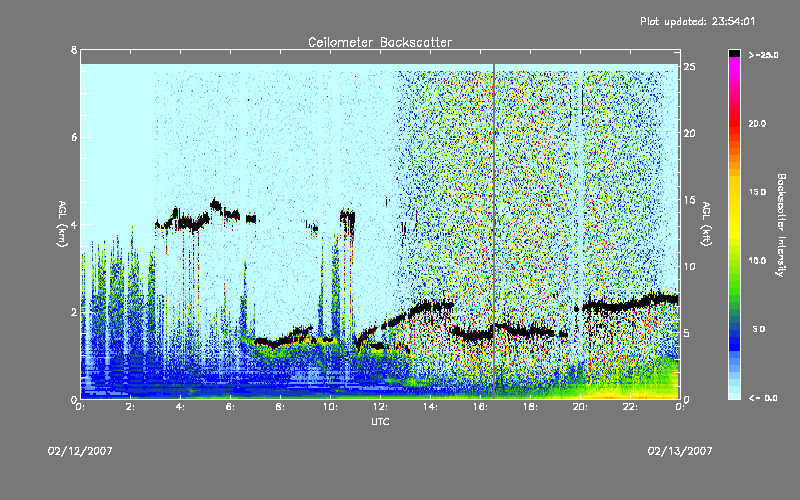Click the black cloud base layer after 20 UTC
800x500 pixels.
(630, 303)
